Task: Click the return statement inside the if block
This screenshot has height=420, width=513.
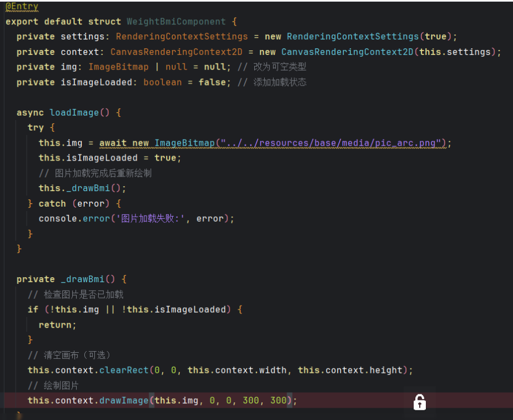Action: [x=57, y=324]
